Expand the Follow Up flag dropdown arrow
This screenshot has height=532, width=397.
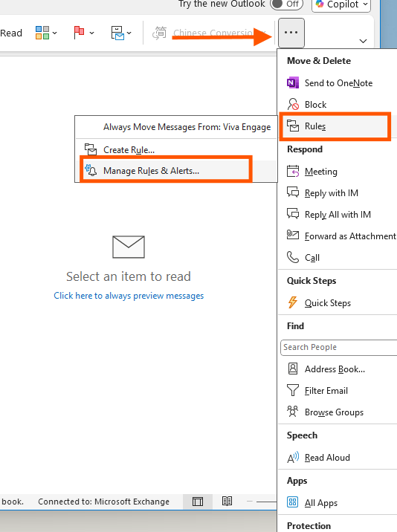(91, 33)
